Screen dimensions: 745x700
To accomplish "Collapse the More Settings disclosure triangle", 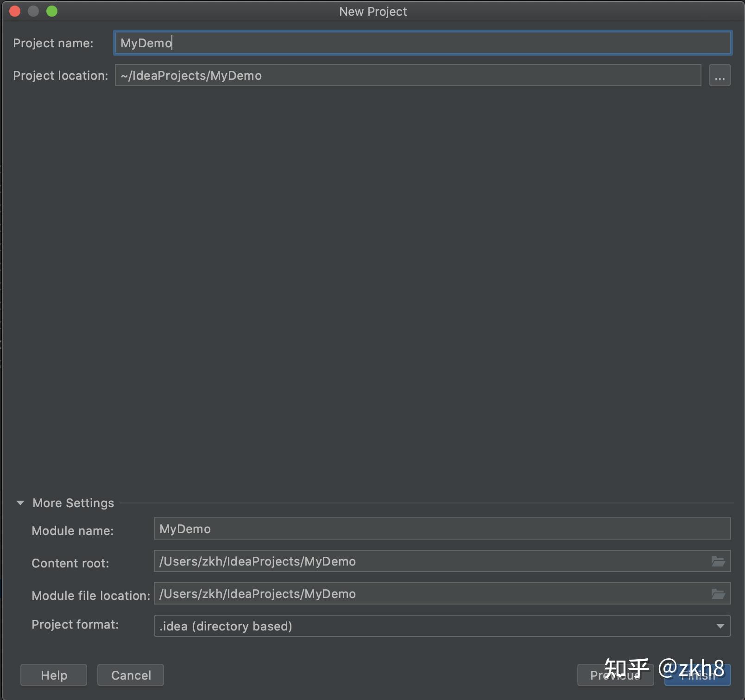I will tap(20, 503).
